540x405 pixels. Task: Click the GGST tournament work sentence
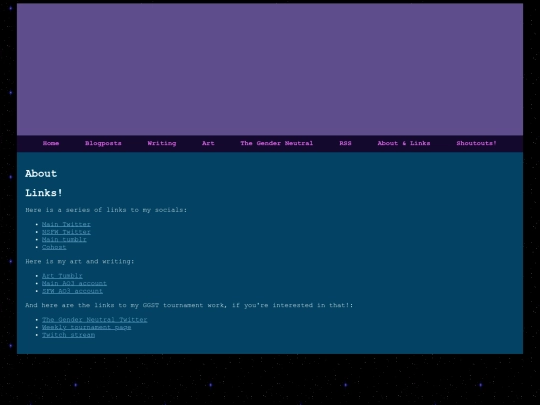(189, 305)
